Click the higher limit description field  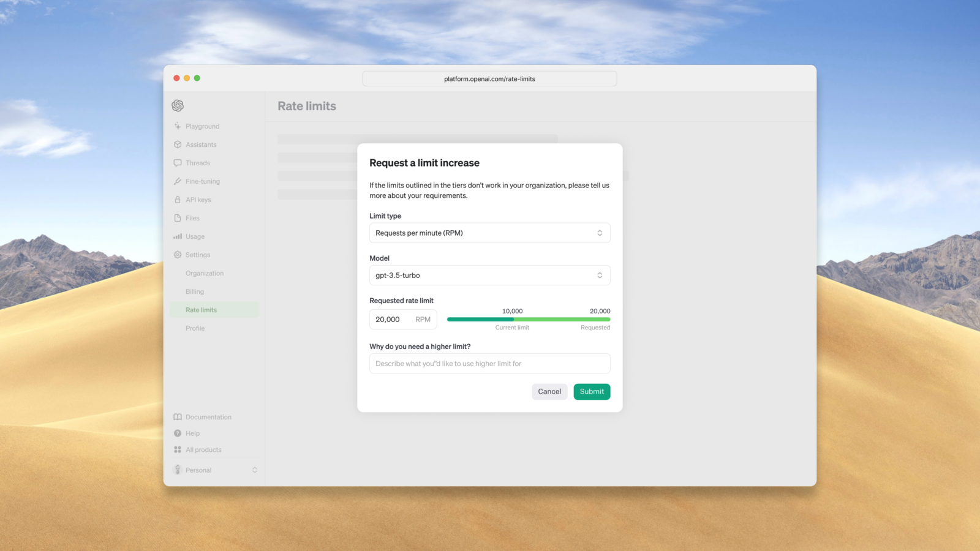point(489,363)
